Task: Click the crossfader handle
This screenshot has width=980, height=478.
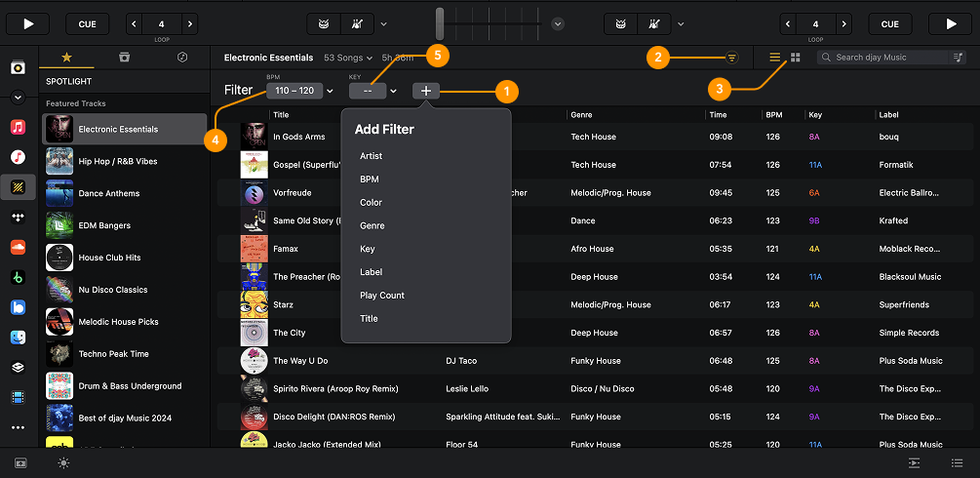Action: [x=440, y=24]
